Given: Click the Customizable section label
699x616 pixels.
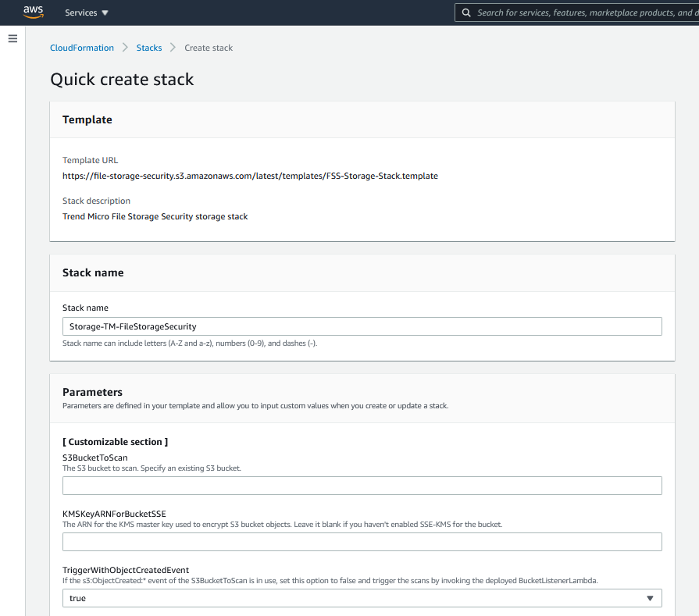Looking at the screenshot, I should pyautogui.click(x=115, y=442).
